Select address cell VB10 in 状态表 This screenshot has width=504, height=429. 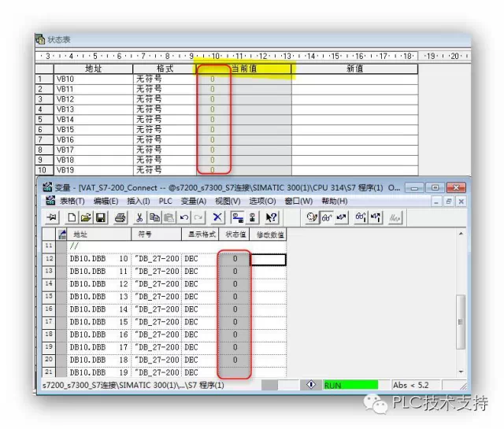pyautogui.click(x=93, y=79)
